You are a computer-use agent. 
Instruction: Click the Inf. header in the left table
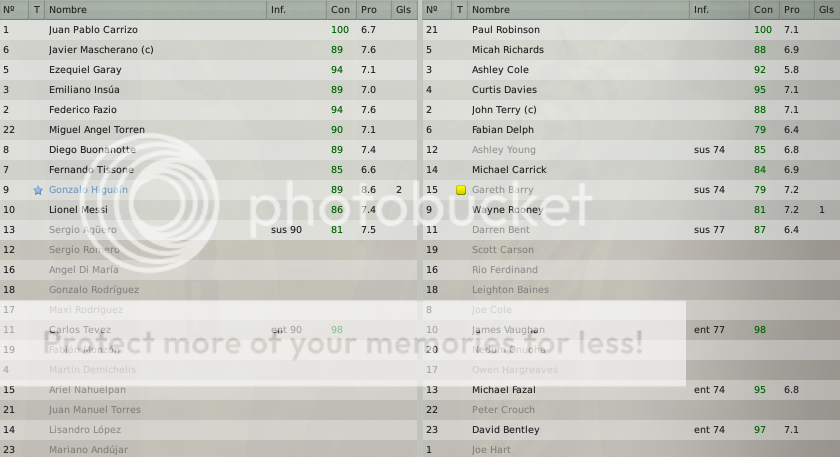pos(281,10)
